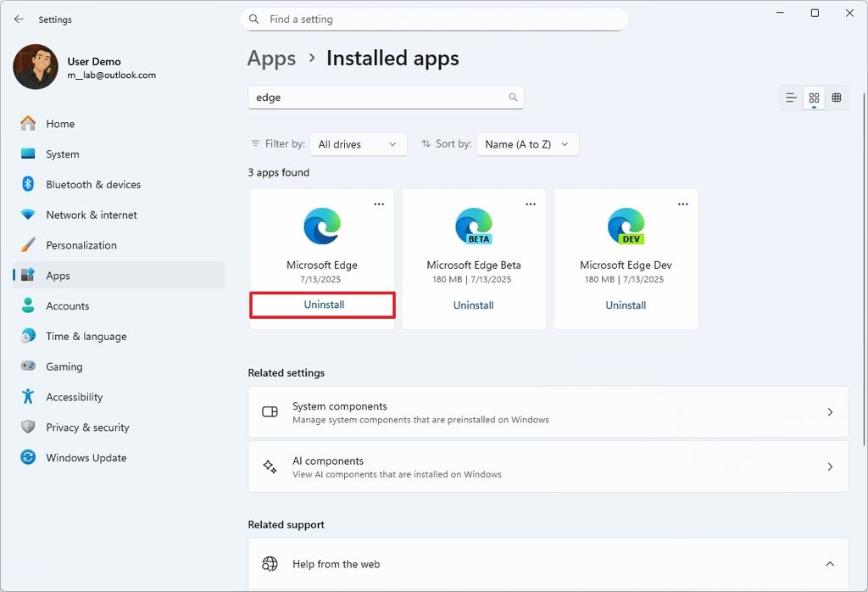Open the Filter by All drives dropdown
The width and height of the screenshot is (868, 592).
[359, 144]
